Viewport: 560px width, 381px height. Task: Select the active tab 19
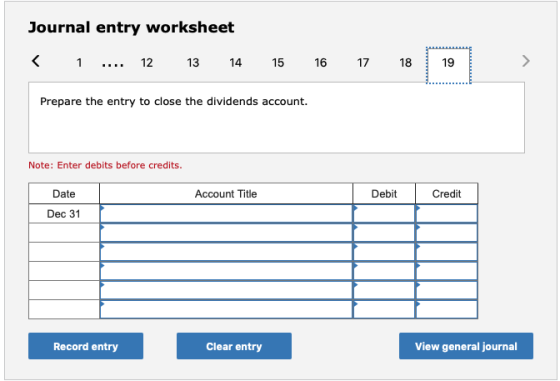point(449,65)
